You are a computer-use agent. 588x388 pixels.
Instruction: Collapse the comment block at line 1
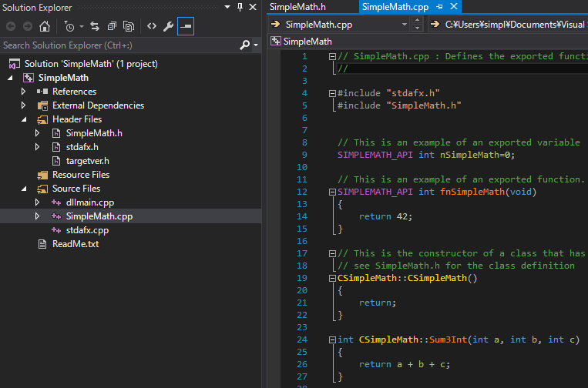tap(332, 56)
